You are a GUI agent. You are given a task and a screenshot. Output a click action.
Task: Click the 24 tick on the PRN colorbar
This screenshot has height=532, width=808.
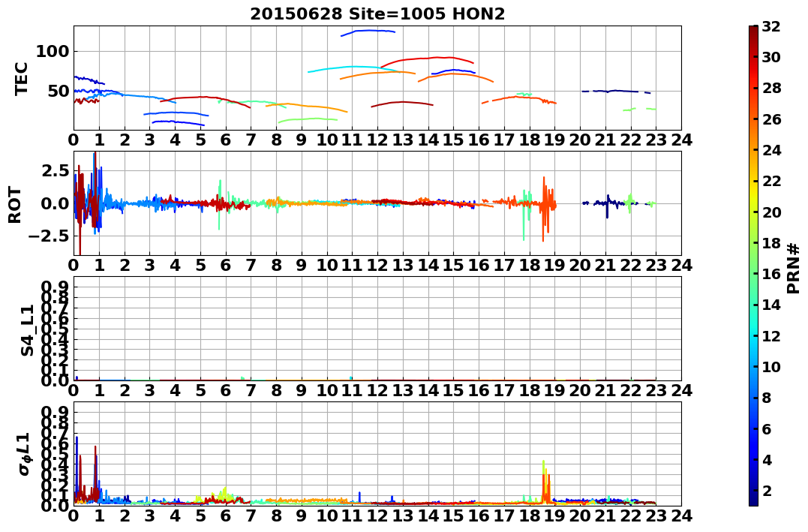(x=771, y=150)
